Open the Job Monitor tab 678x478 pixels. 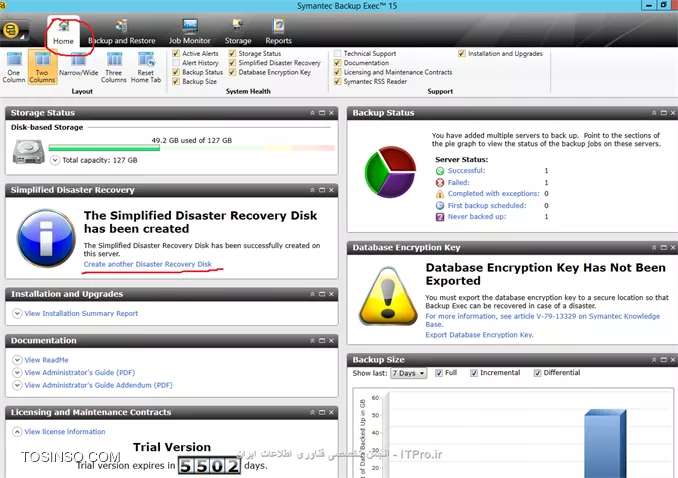click(x=189, y=32)
